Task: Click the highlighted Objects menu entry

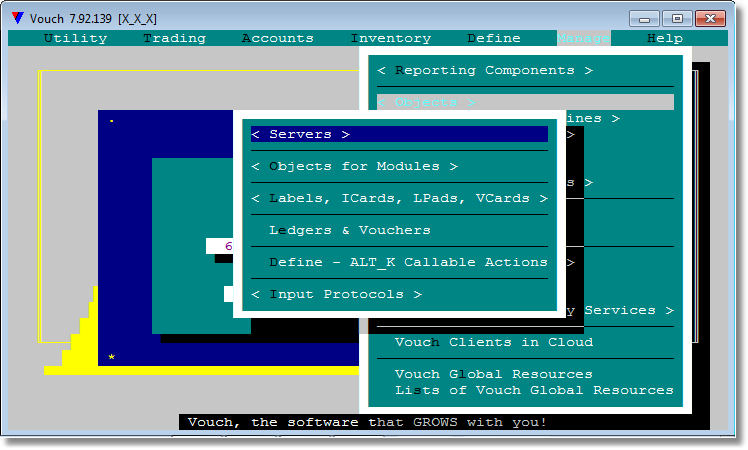Action: click(x=525, y=102)
